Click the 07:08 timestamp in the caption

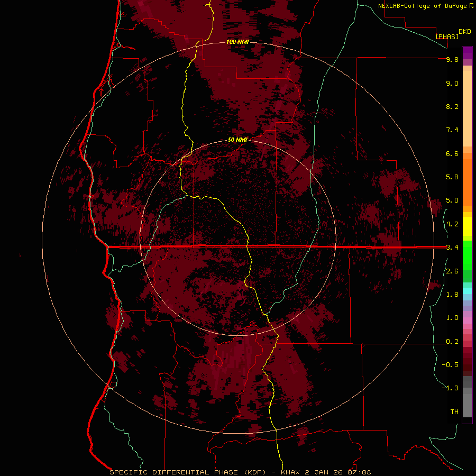(360, 472)
